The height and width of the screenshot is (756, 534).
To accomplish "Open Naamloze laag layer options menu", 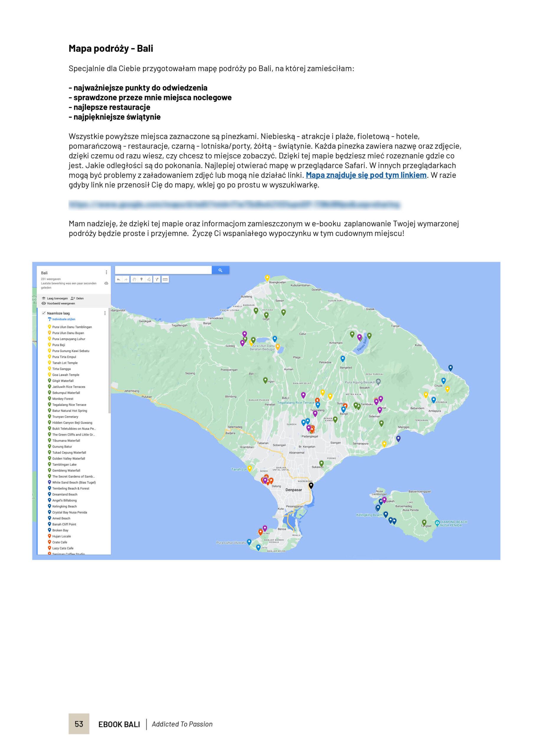I will click(105, 313).
